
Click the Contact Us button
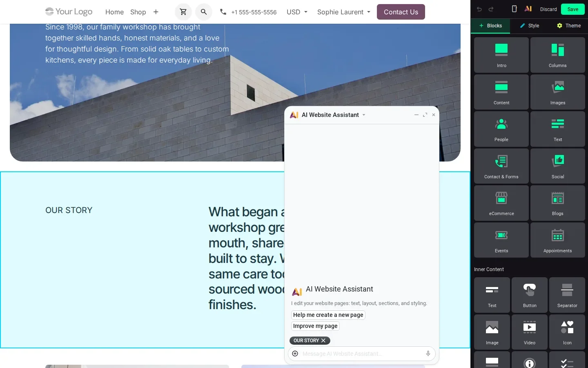[x=401, y=12]
